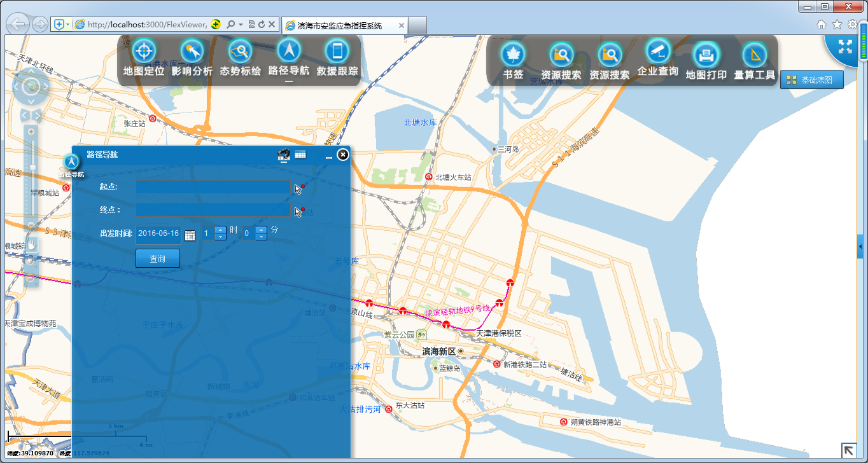Image resolution: width=868 pixels, height=463 pixels.
Task: Open the browser home page icon
Action: tap(822, 24)
